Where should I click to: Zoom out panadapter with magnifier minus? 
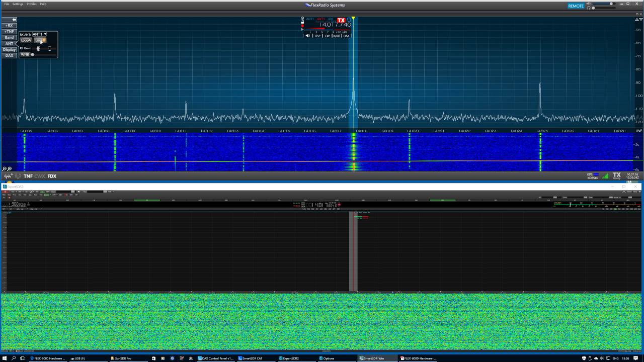click(5, 169)
